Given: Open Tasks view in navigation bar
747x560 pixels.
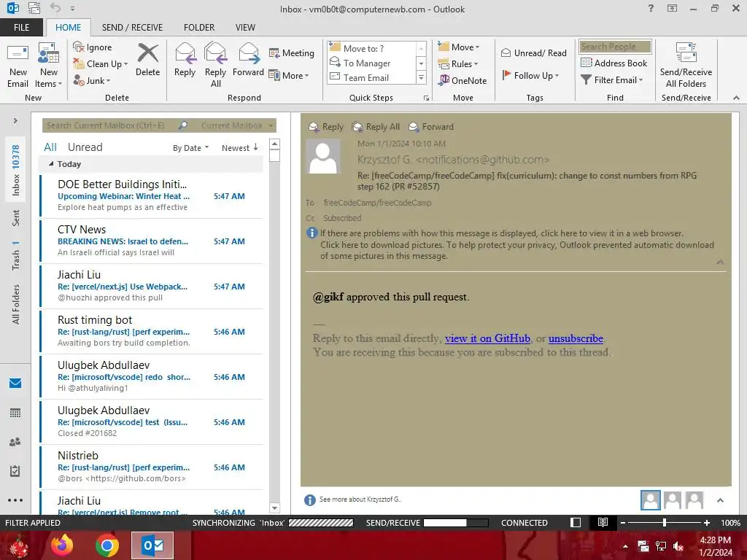Looking at the screenshot, I should [15, 471].
